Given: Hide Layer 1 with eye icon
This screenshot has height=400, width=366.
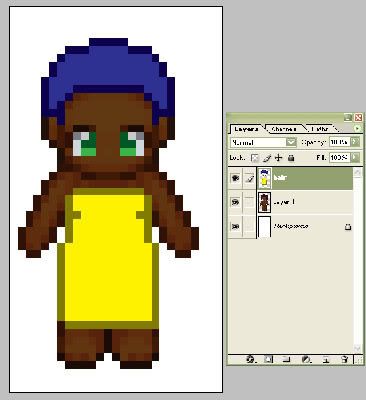Looking at the screenshot, I should 235,202.
